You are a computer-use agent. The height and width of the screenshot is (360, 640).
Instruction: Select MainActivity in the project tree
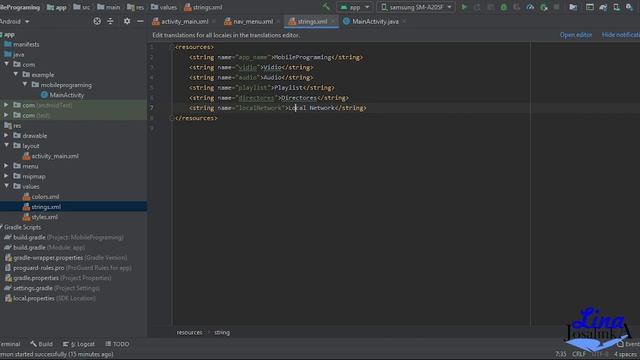(62, 95)
